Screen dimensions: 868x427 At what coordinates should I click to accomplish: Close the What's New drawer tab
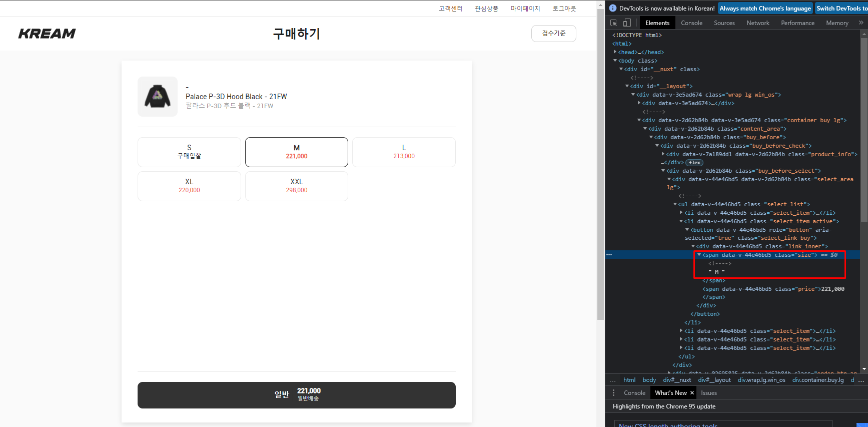click(692, 393)
